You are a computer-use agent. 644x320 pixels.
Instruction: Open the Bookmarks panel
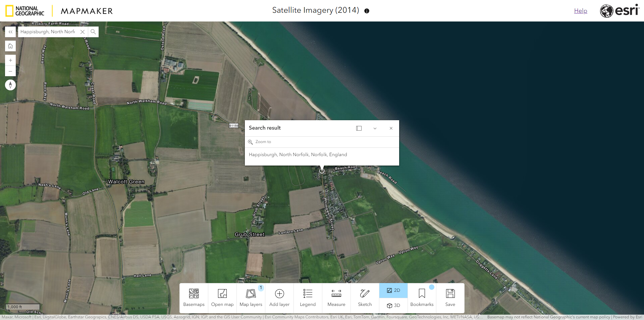[x=422, y=298]
